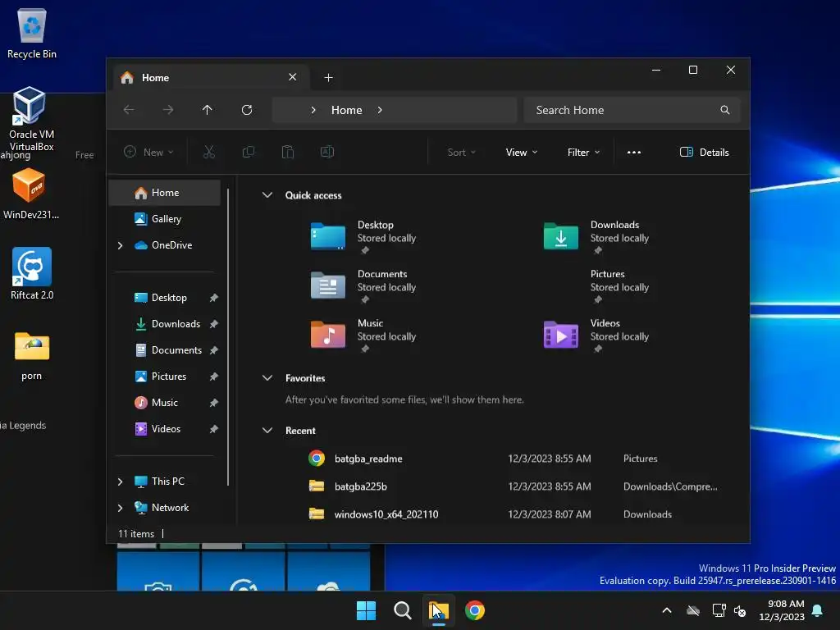The image size is (840, 630).
Task: Open Search from the taskbar
Action: (x=402, y=610)
